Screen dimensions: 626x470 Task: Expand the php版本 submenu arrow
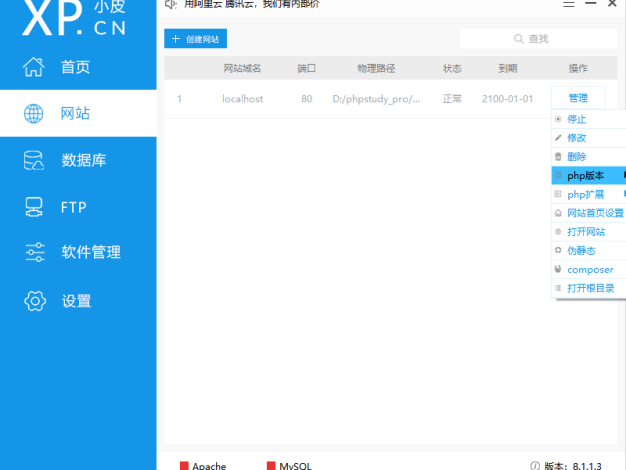click(624, 175)
